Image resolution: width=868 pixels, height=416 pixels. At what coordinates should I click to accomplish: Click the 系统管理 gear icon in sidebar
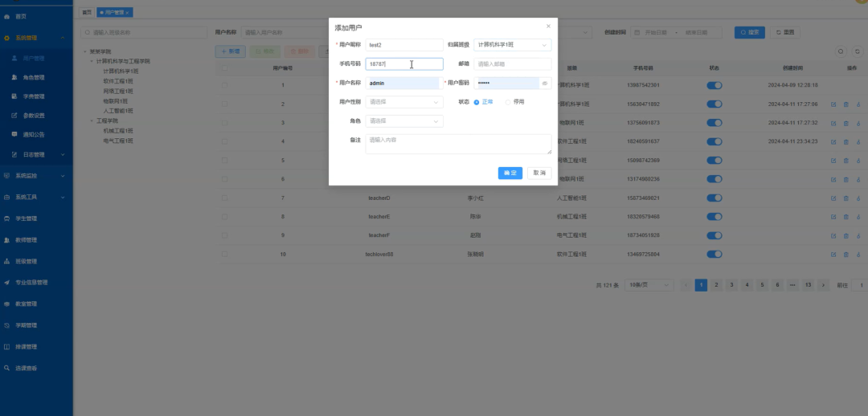click(x=6, y=39)
